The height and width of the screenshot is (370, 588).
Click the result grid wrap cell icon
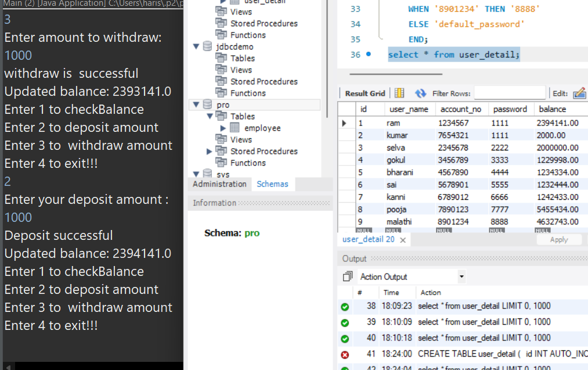399,94
